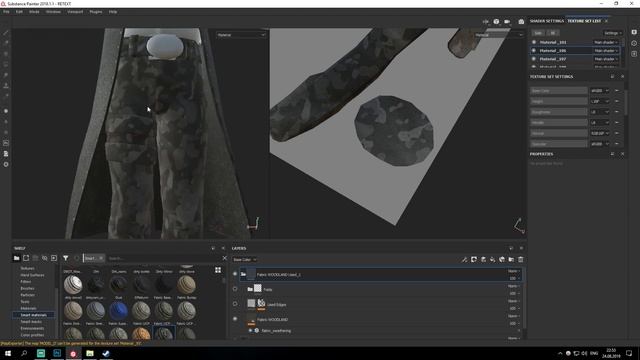Select the orange smart material thumbnail
Screen dimensions: 640x360
(141, 333)
